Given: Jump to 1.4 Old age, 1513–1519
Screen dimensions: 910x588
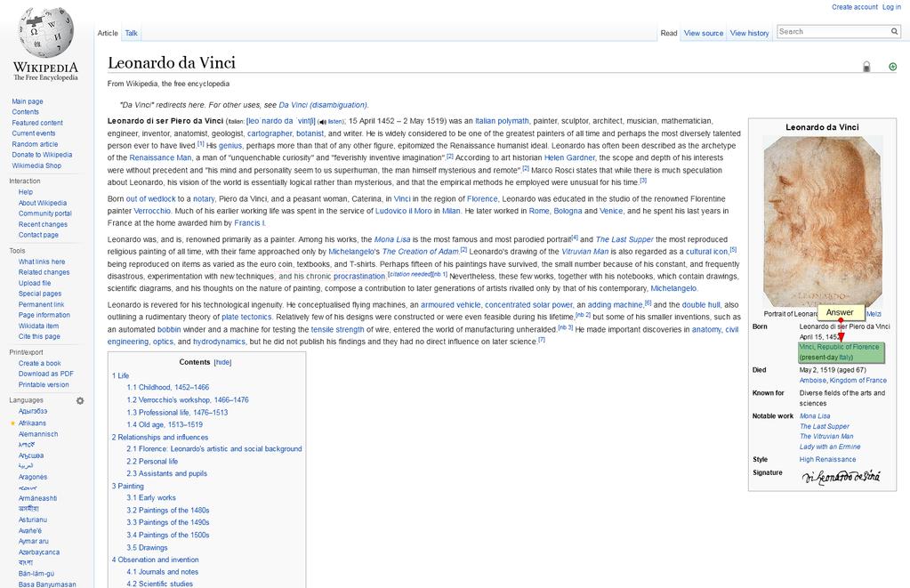Looking at the screenshot, I should (165, 425).
